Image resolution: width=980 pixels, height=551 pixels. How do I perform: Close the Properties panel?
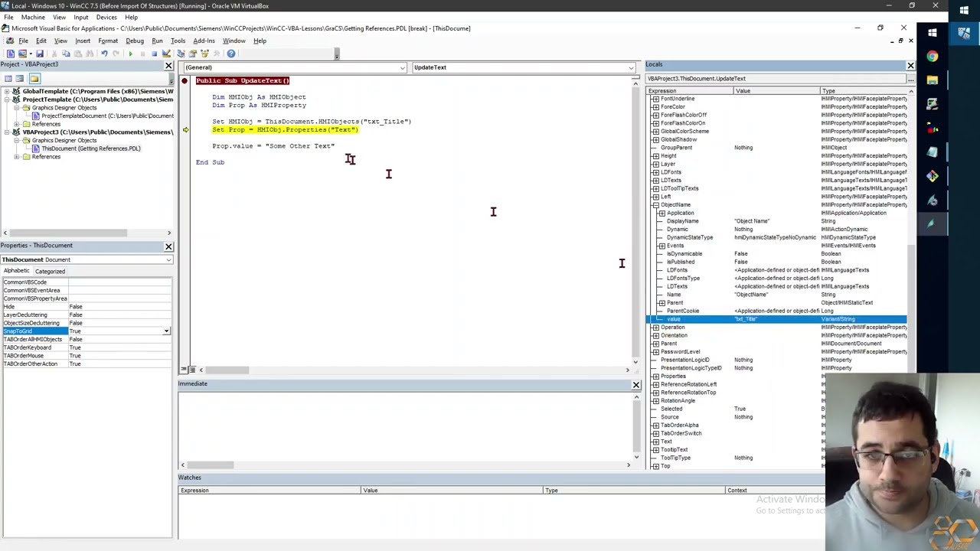point(168,246)
